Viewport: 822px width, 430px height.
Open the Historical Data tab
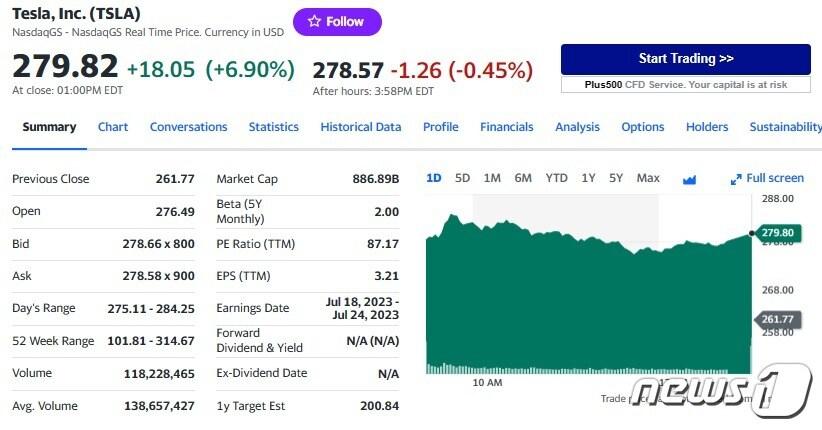[360, 127]
